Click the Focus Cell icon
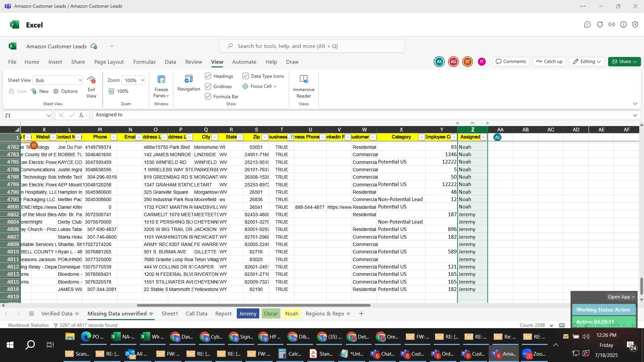 [x=245, y=86]
